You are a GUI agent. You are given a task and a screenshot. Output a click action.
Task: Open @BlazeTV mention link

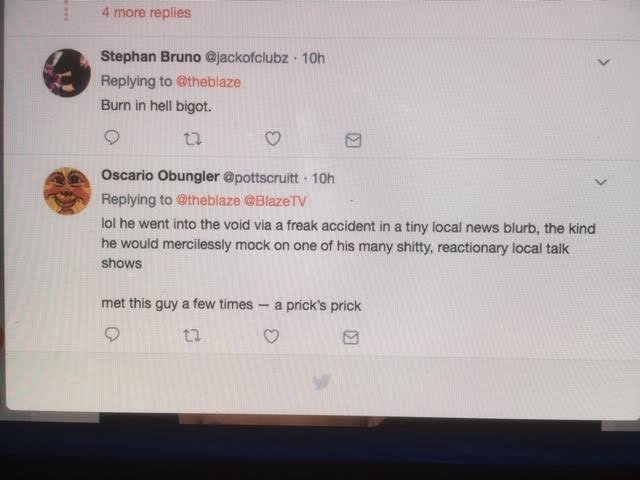click(x=275, y=201)
